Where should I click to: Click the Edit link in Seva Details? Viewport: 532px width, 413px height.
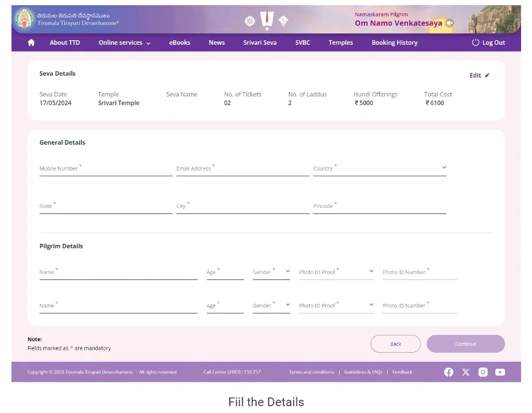click(x=475, y=75)
